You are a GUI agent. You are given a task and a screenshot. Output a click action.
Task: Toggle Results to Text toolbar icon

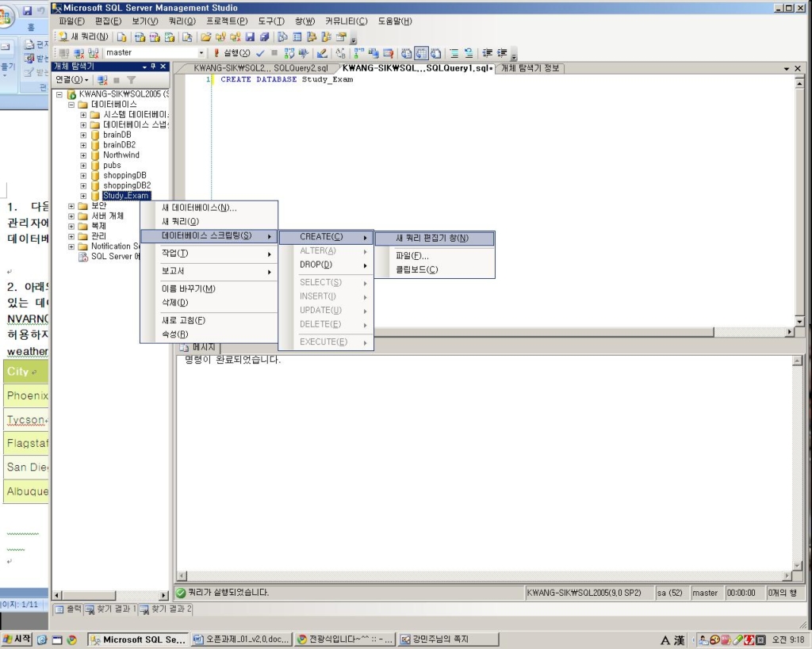point(407,53)
